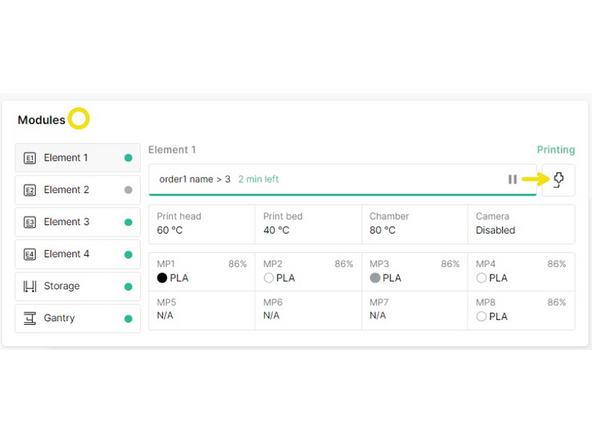The height and width of the screenshot is (444, 592).
Task: Select the Element 2 module
Action: click(78, 190)
